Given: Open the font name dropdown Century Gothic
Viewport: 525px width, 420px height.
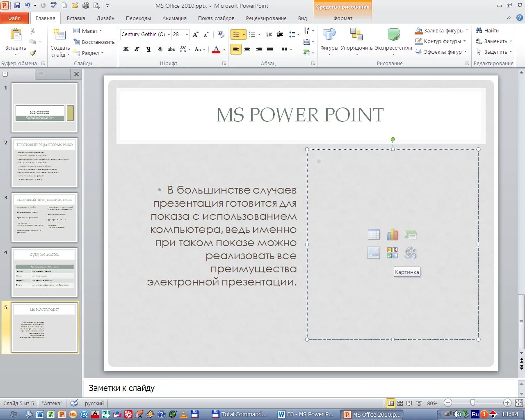Looking at the screenshot, I should [x=169, y=34].
